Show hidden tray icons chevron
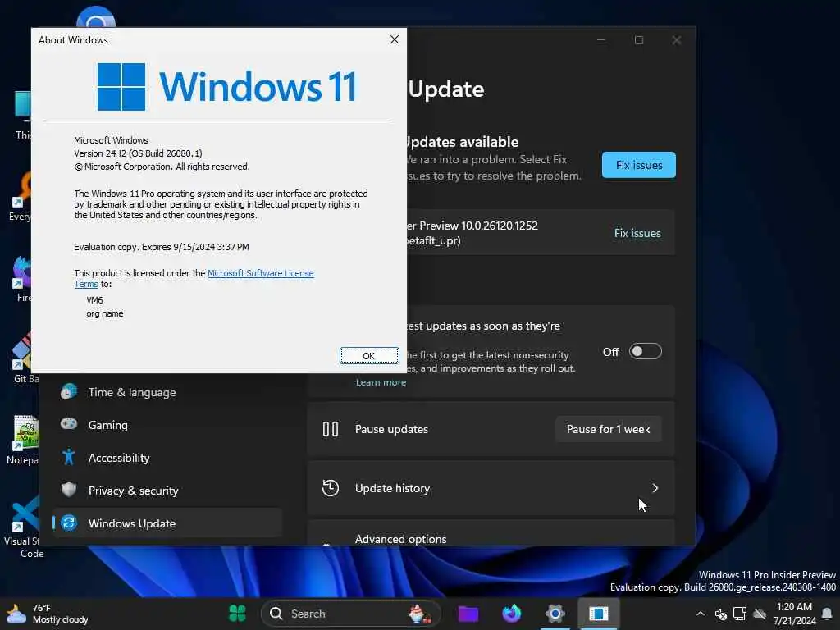Viewport: 840px width, 630px height. [x=701, y=614]
